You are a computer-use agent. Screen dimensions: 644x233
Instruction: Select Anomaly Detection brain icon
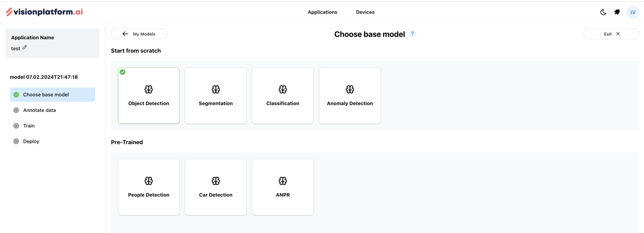pos(350,90)
